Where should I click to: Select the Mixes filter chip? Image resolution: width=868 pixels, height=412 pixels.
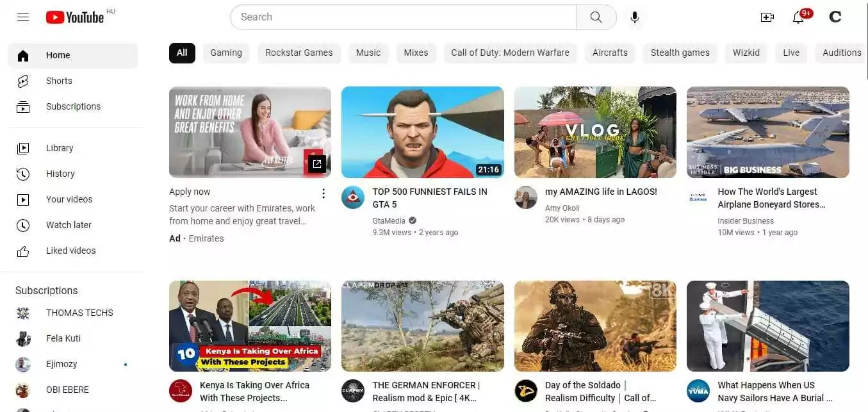[416, 53]
